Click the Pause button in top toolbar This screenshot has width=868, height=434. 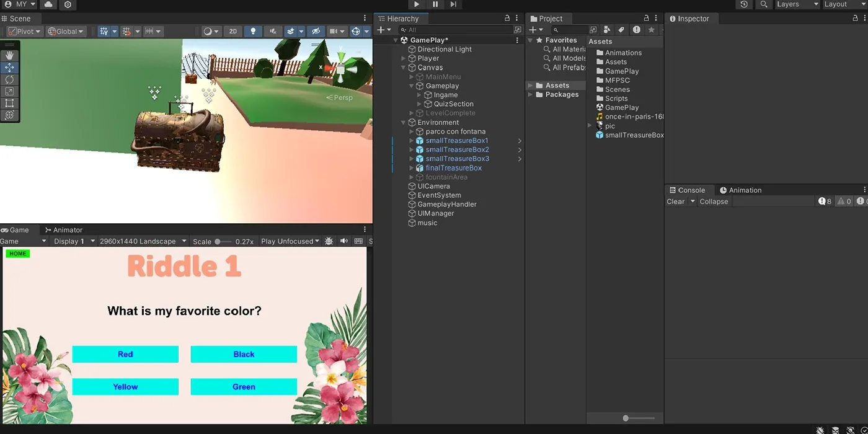coord(435,4)
